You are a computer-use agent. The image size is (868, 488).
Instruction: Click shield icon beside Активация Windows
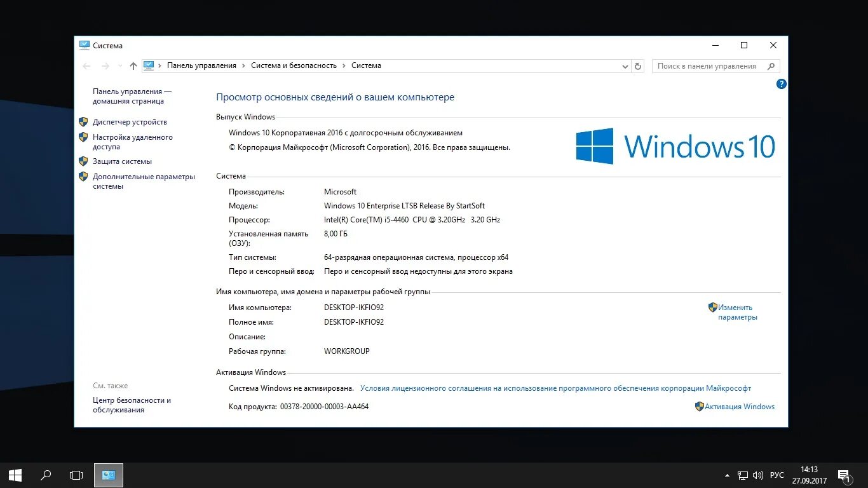point(700,407)
